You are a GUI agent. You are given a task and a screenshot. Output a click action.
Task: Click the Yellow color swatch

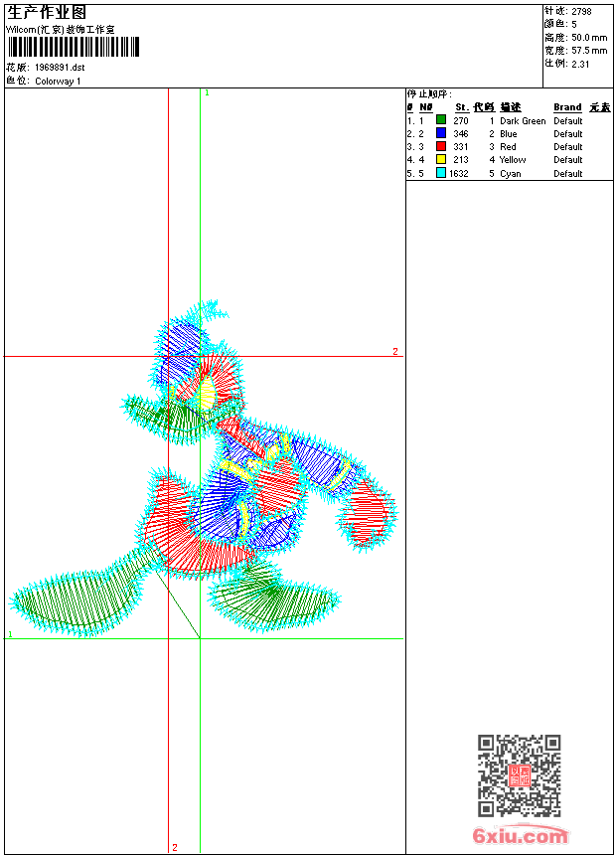click(441, 159)
